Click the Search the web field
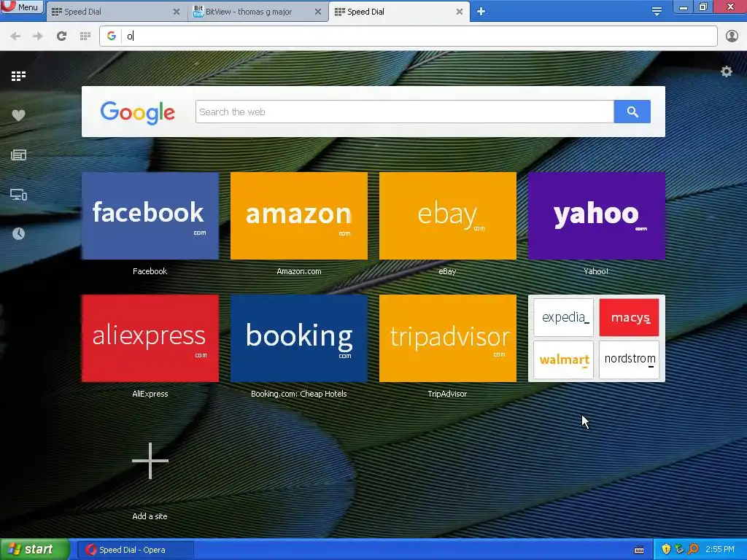 click(x=404, y=112)
